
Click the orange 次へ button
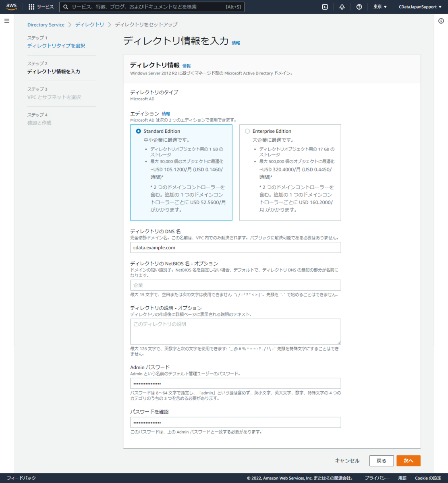pyautogui.click(x=408, y=460)
